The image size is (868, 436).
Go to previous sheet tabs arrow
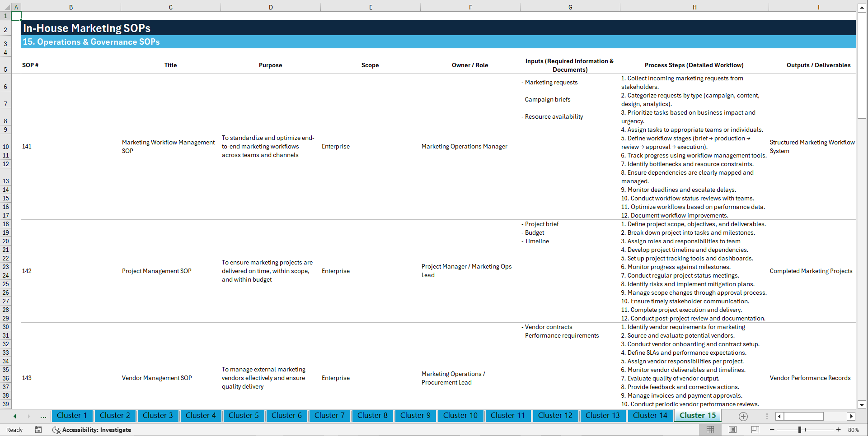coord(15,416)
